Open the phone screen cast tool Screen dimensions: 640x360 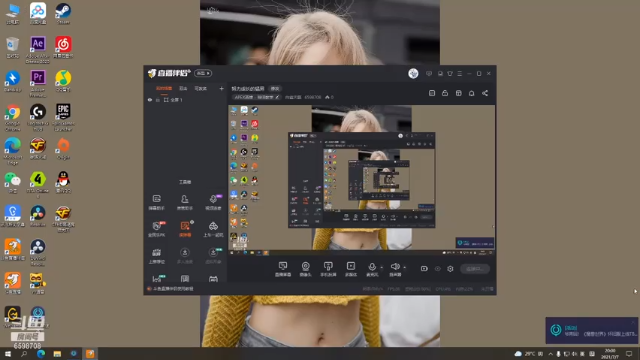tap(328, 269)
